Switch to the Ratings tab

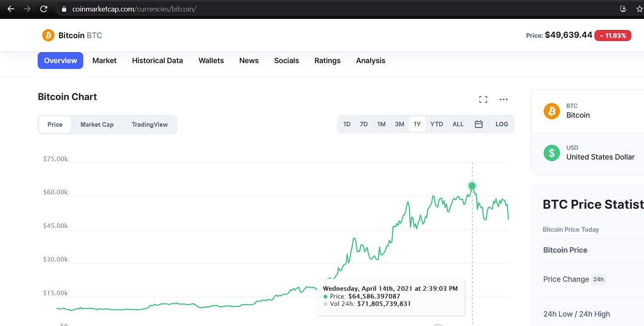click(328, 60)
